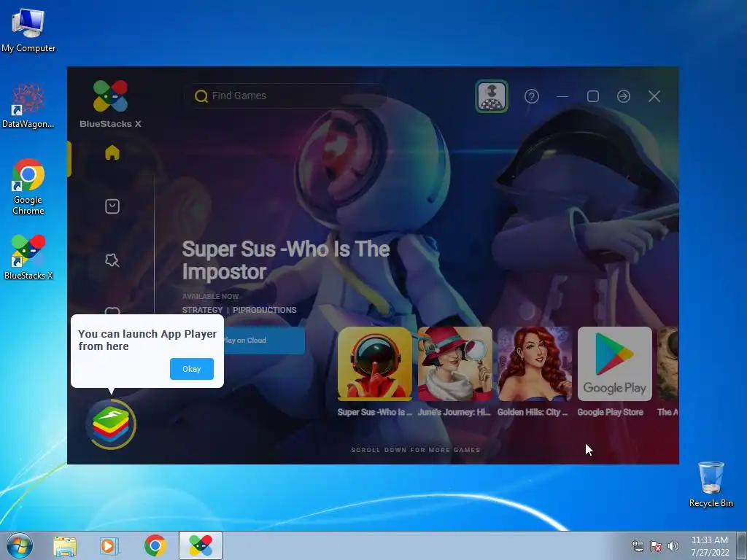Image resolution: width=747 pixels, height=560 pixels.
Task: Click the circled arrow icon in title bar
Action: point(624,97)
